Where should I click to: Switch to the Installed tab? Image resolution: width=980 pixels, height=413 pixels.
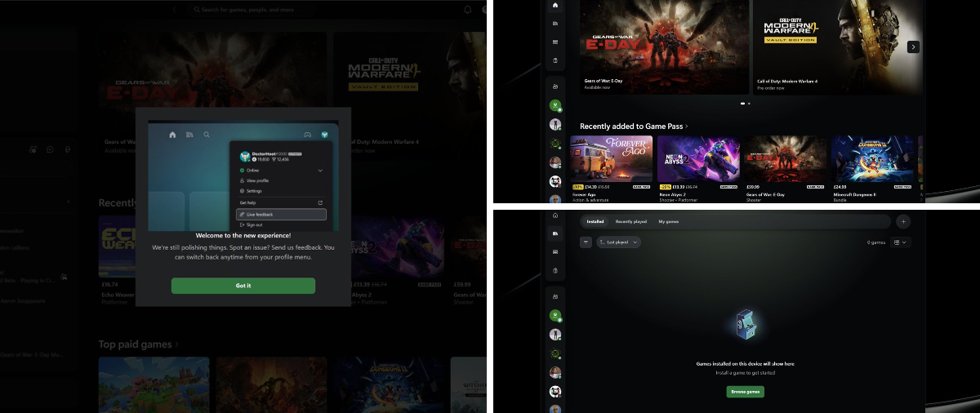(x=595, y=221)
